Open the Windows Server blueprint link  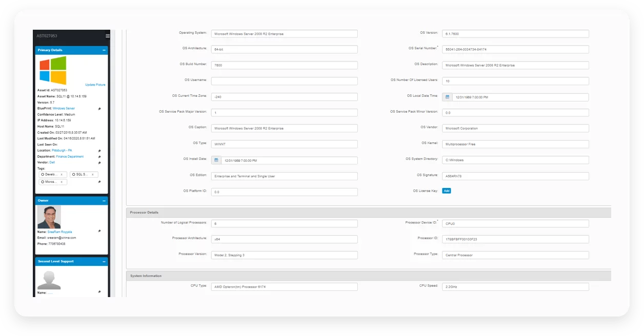point(64,109)
